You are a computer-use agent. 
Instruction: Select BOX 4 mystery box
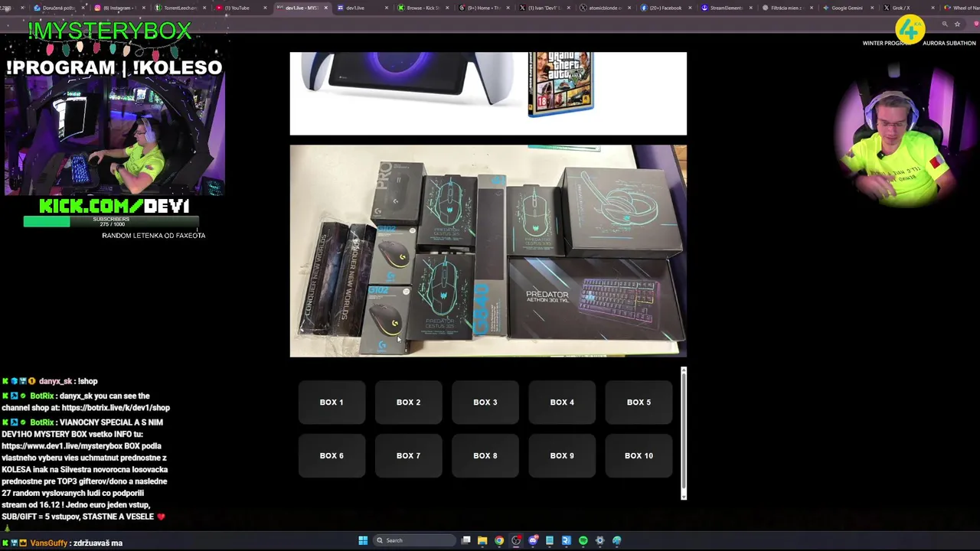pyautogui.click(x=562, y=403)
